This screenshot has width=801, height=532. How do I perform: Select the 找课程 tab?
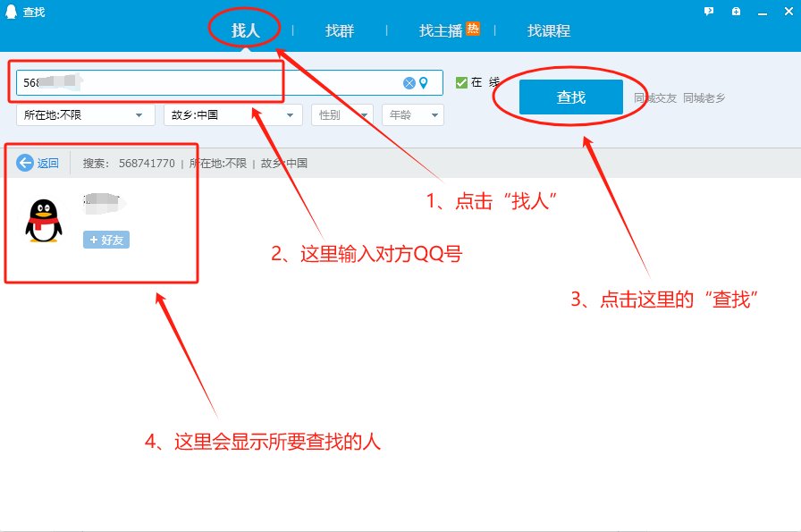pos(549,29)
